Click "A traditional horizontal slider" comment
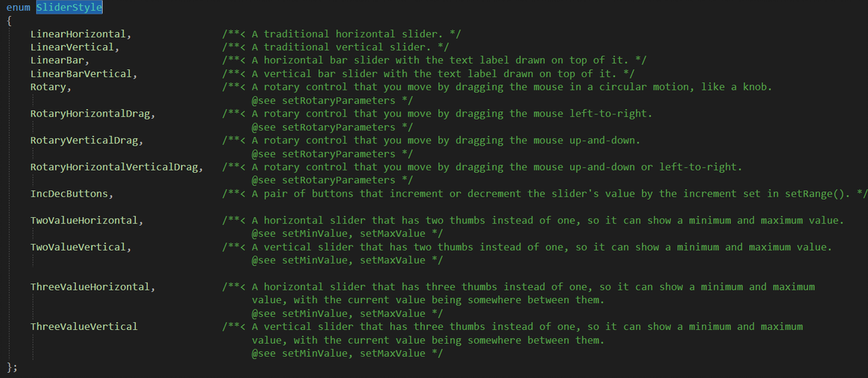868x378 pixels. [351, 34]
